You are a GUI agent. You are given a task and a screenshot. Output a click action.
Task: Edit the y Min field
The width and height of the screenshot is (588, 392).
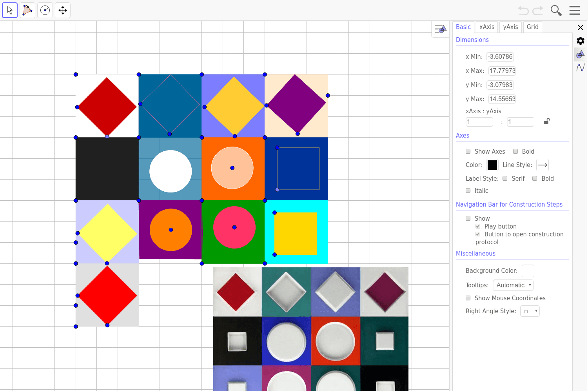tap(500, 85)
